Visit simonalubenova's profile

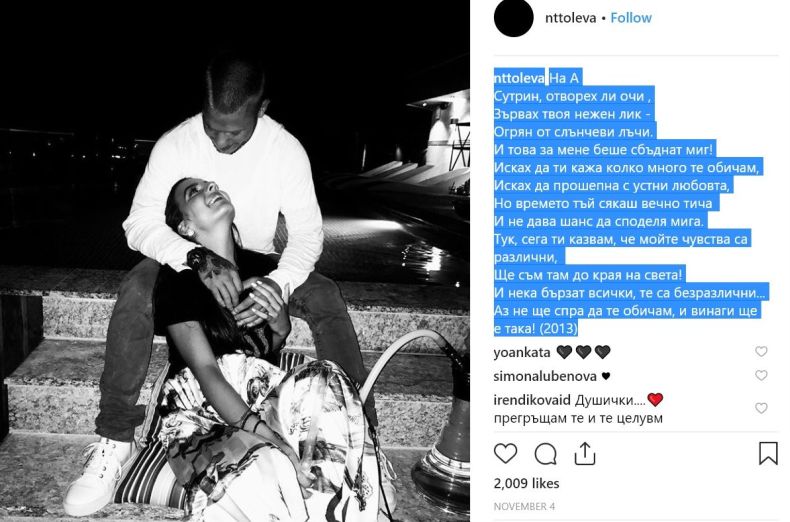pyautogui.click(x=545, y=376)
